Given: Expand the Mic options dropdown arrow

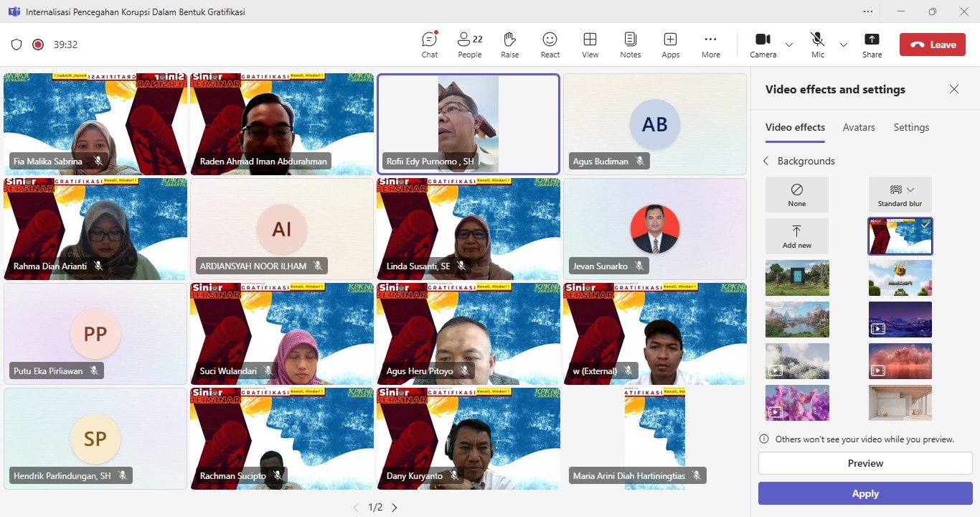Looking at the screenshot, I should [844, 45].
